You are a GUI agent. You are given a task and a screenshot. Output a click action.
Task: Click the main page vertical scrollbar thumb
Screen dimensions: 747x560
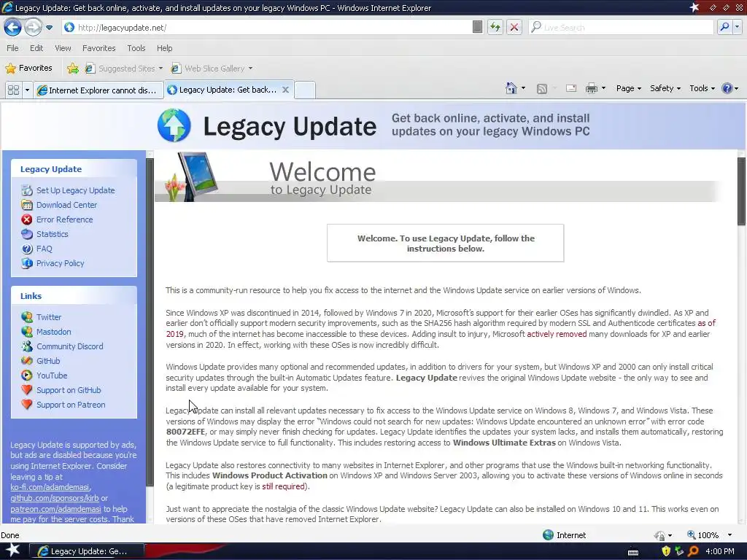(741, 190)
